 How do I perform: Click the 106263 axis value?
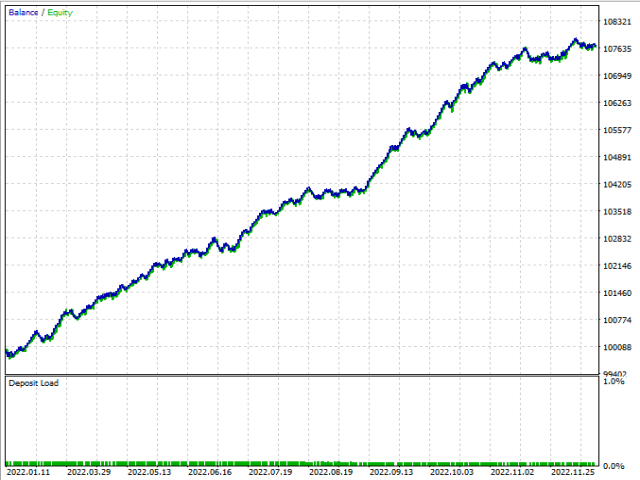pyautogui.click(x=617, y=103)
